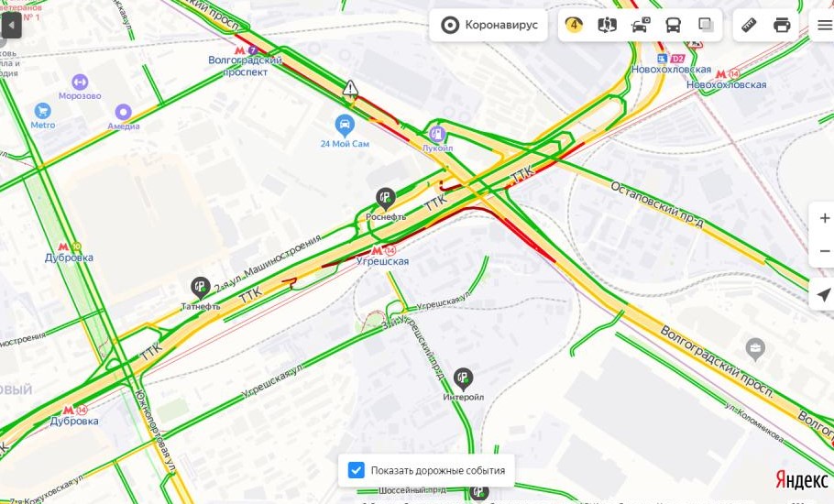The height and width of the screenshot is (504, 834).
Task: Uncheck Показать дорожные события checkbox
Action: (x=356, y=470)
